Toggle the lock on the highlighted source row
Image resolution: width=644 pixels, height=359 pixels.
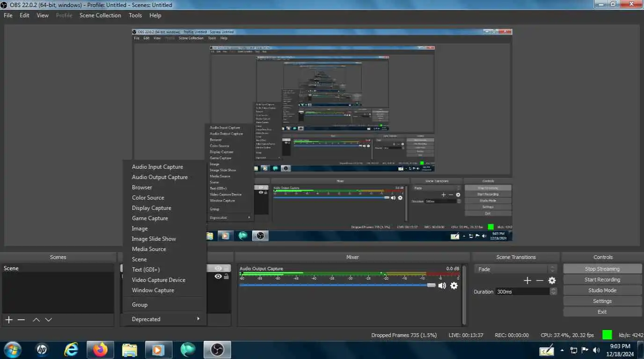[x=227, y=268]
